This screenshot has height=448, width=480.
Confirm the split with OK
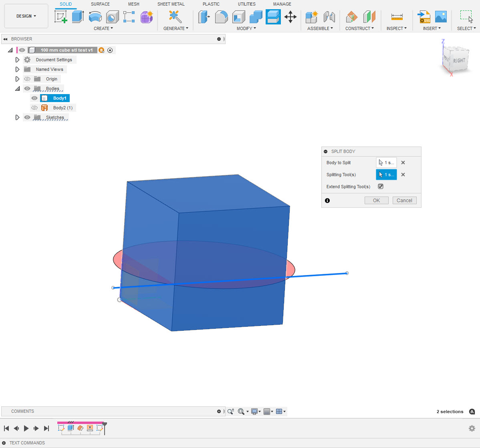point(376,200)
